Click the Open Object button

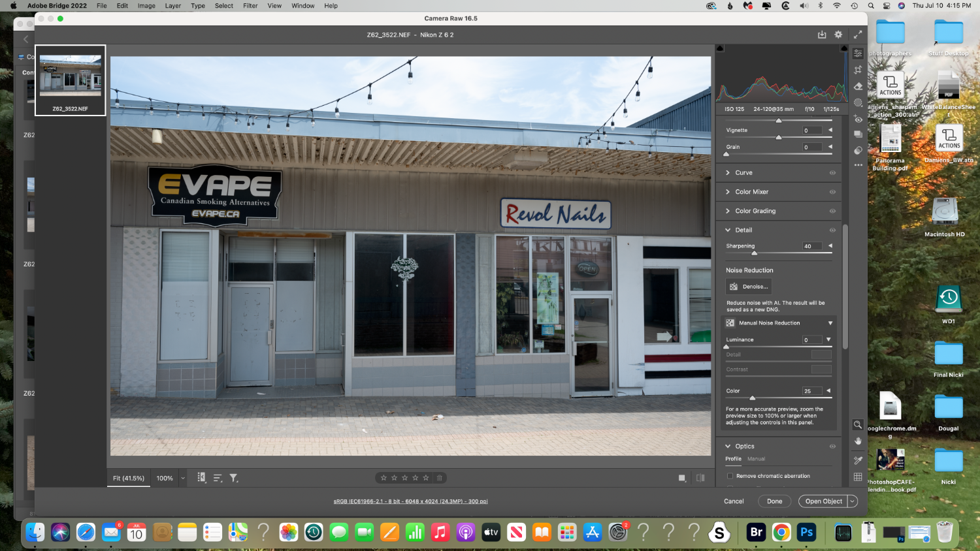pos(823,501)
